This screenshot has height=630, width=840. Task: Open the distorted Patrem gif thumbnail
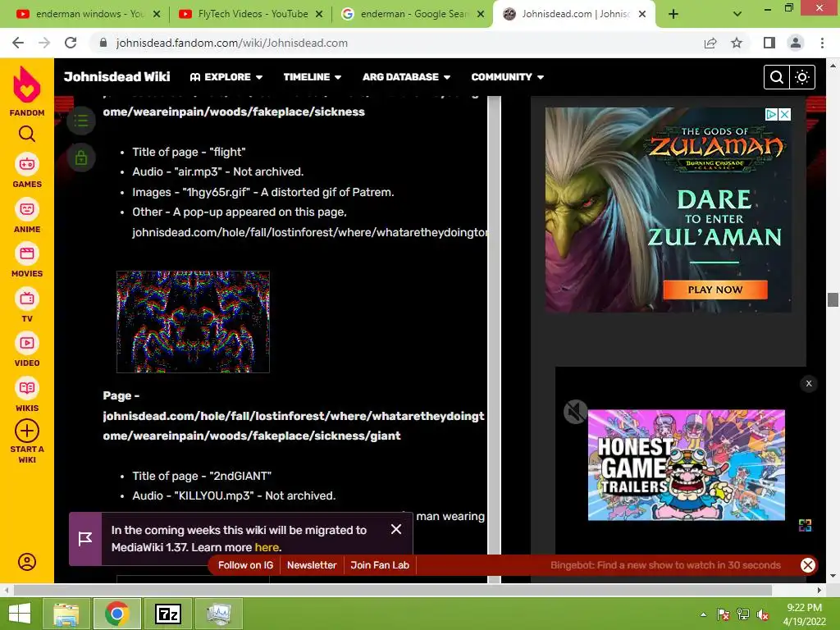pyautogui.click(x=193, y=322)
